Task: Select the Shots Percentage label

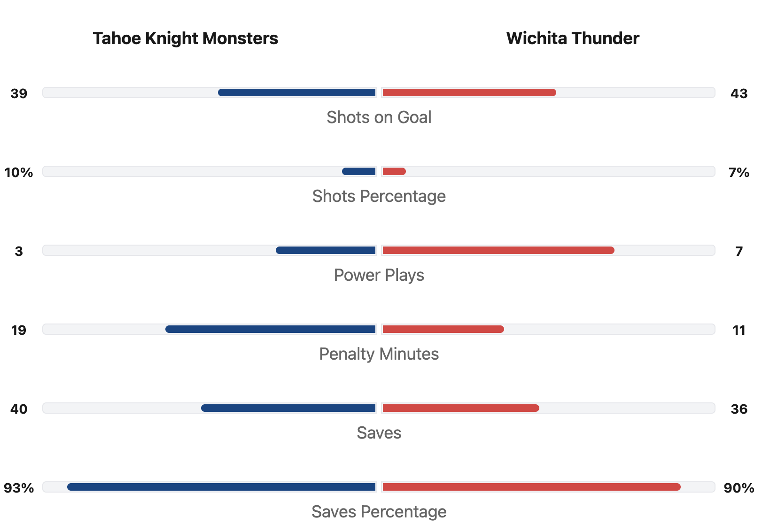Action: click(379, 196)
